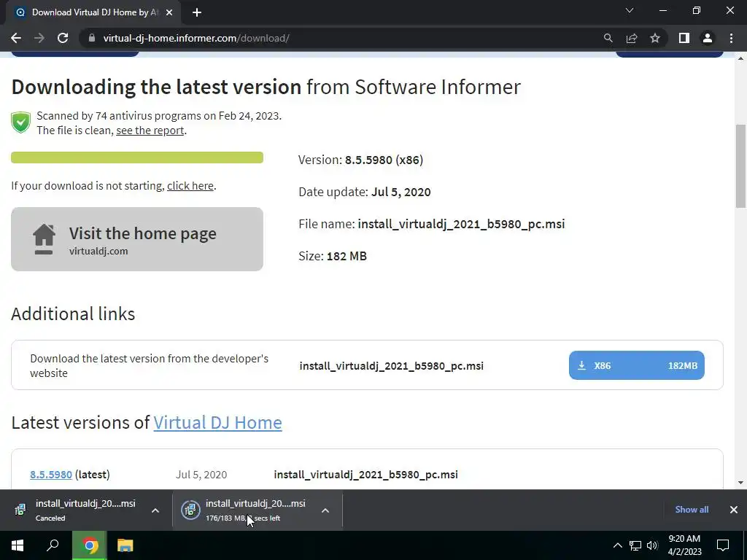Toggle the Chrome side panel

pos(684,38)
